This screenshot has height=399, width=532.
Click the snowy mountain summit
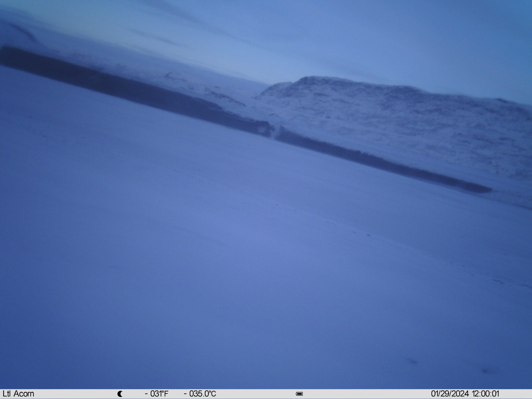[x=310, y=79]
